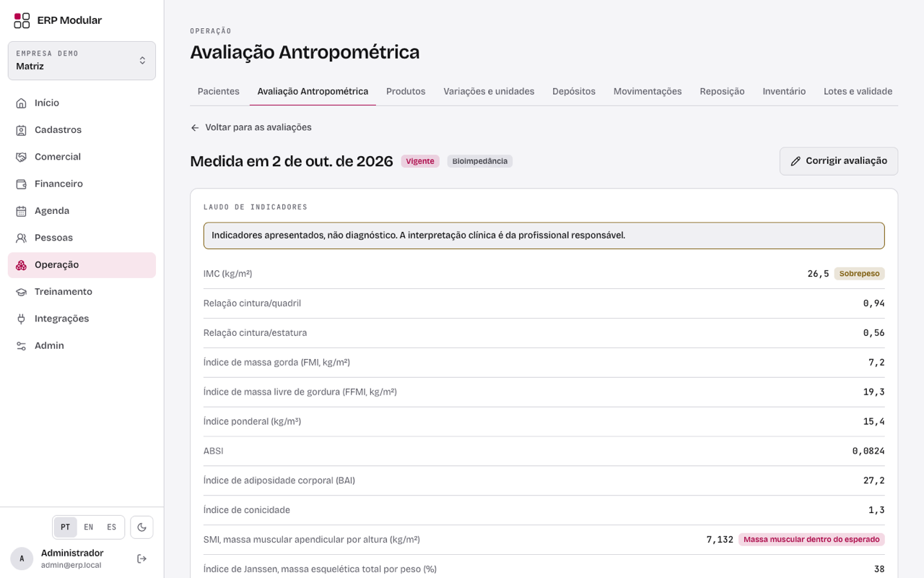Select the Reposição tab
This screenshot has width=924, height=578.
722,92
